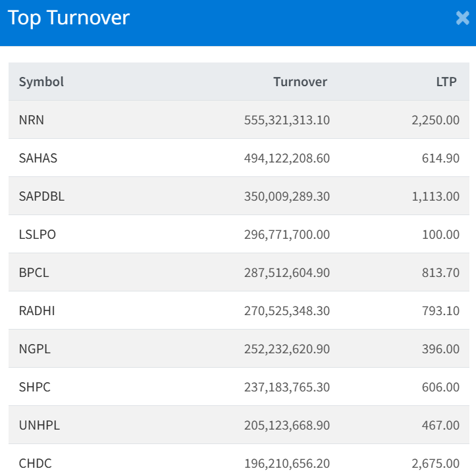Select the UNHPL symbol
This screenshot has height=475, width=476.
coord(39,425)
